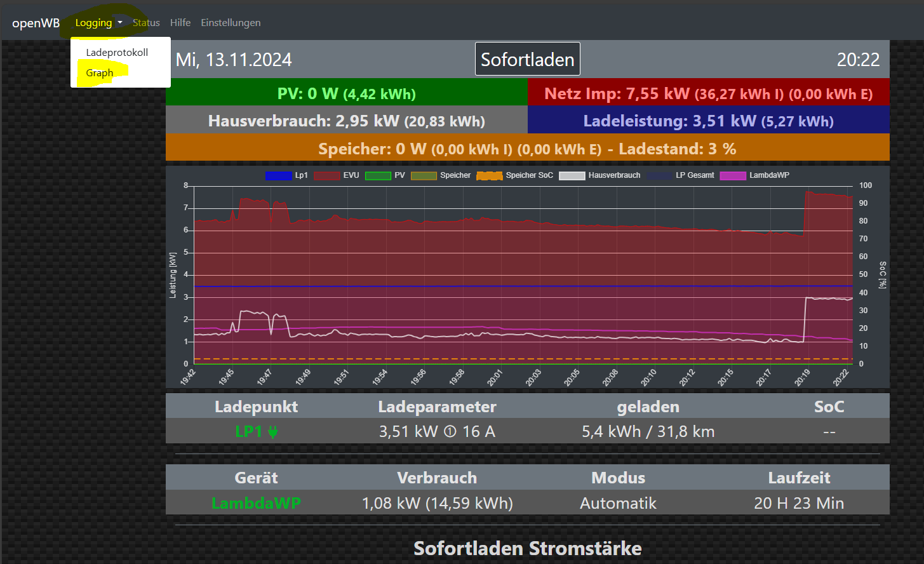This screenshot has height=564, width=924.
Task: Open Ladeprotokoll from the Logging menu
Action: pos(117,53)
